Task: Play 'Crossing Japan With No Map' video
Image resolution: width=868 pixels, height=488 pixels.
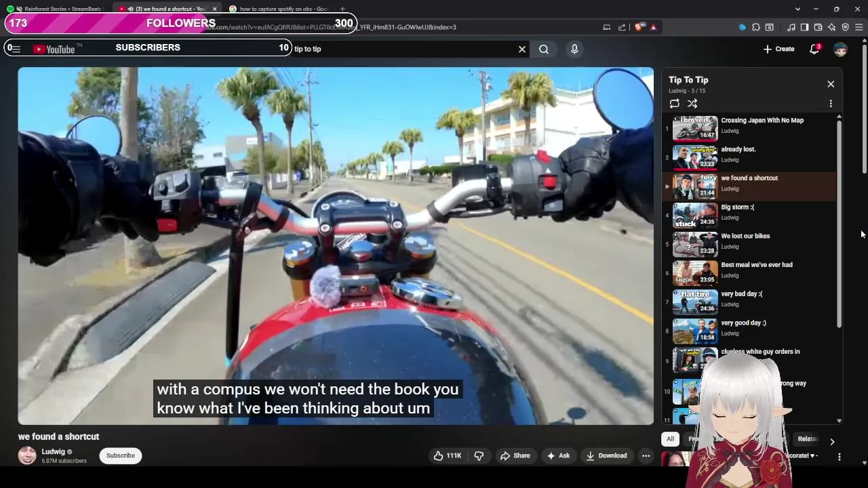Action: pyautogui.click(x=749, y=128)
